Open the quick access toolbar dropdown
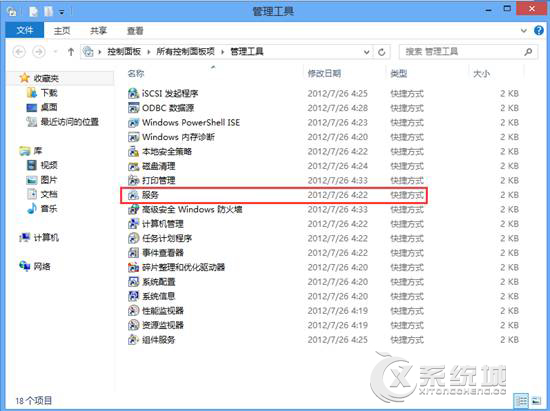Image resolution: width=550 pixels, height=411 pixels. coord(62,12)
